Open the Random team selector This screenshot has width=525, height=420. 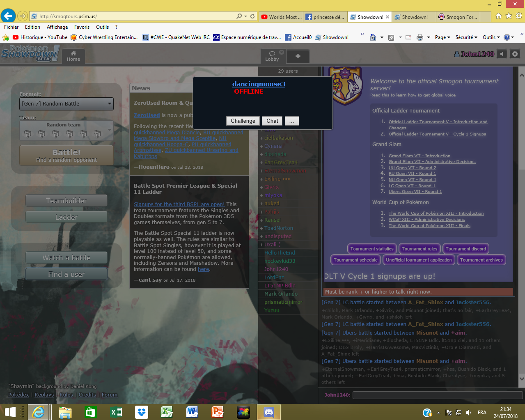66,131
